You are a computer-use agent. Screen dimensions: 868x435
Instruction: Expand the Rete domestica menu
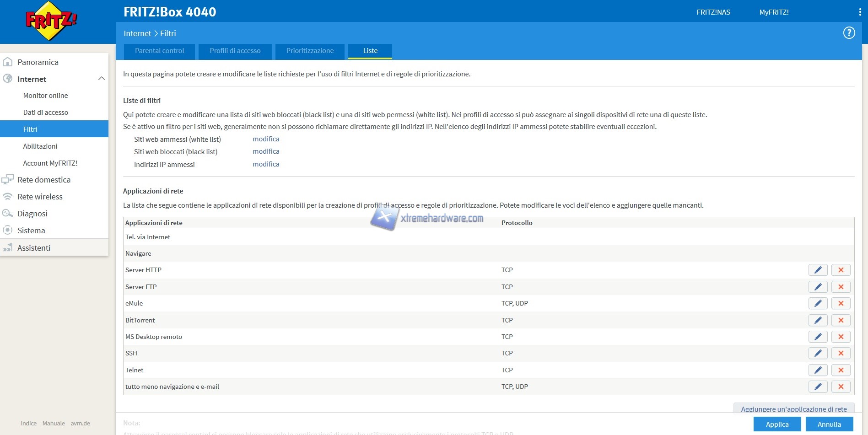pos(44,180)
